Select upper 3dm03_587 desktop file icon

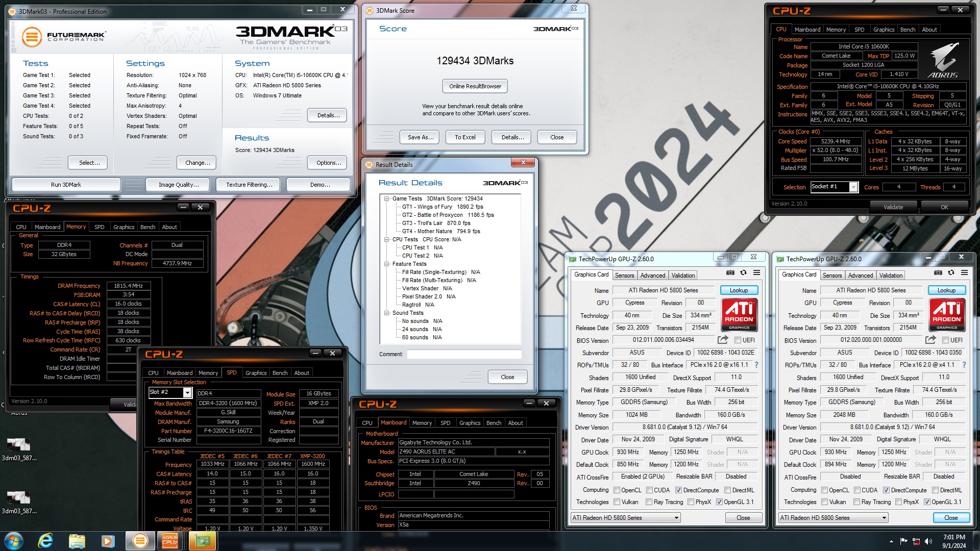19,449
